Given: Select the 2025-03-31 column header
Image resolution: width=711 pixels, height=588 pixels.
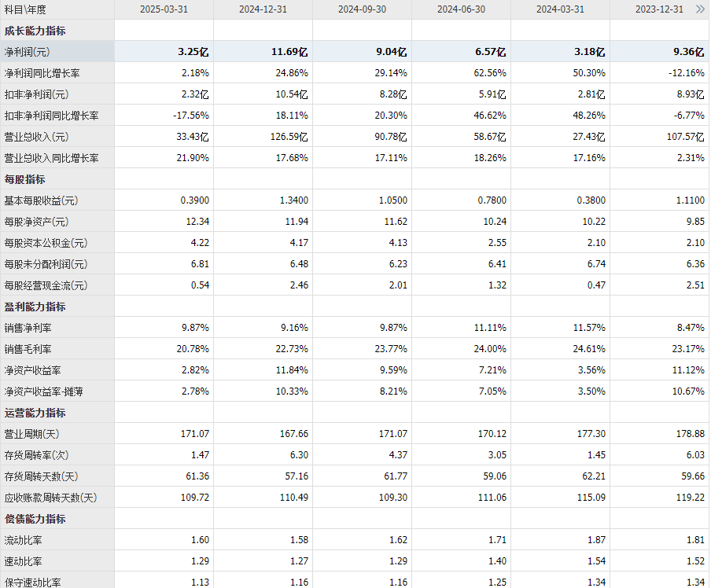Looking at the screenshot, I should click(x=164, y=9).
